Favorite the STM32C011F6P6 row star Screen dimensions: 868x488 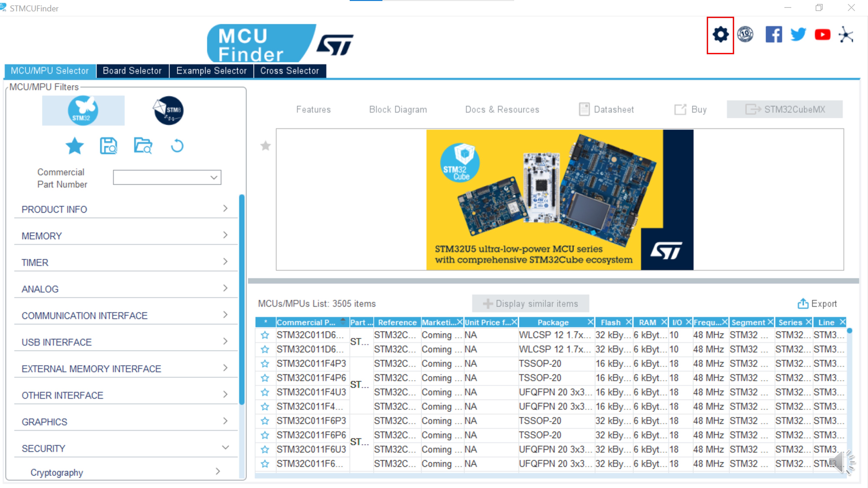click(265, 435)
